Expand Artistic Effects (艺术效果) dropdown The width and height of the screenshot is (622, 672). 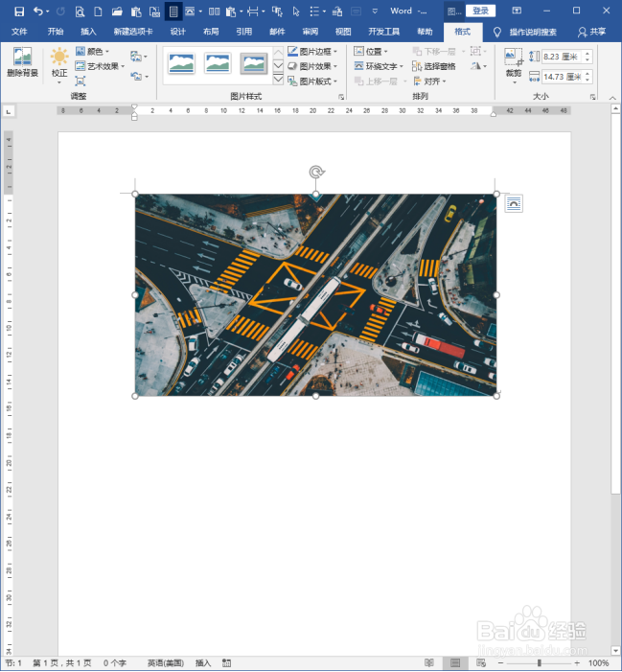(x=100, y=66)
